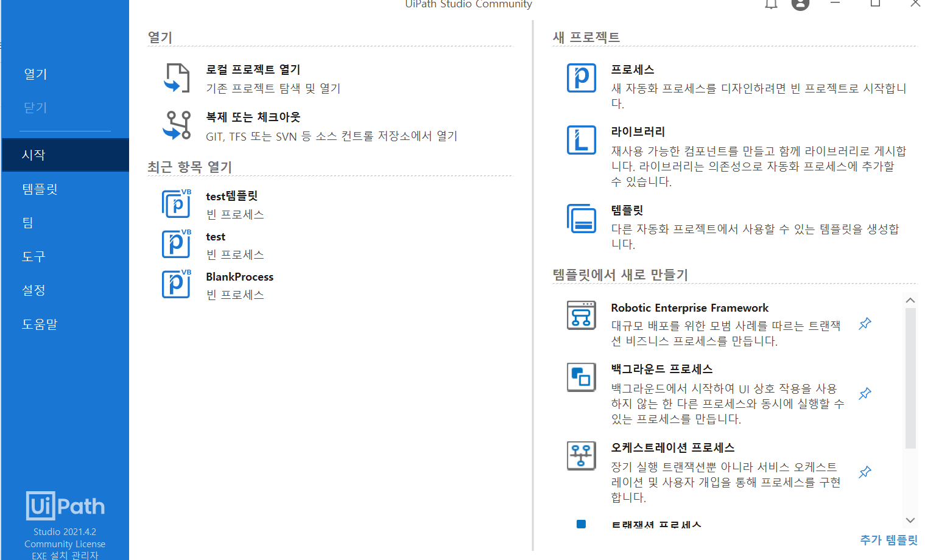Click the Clone or Check Out icon
This screenshot has height=560, width=925.
tap(177, 125)
